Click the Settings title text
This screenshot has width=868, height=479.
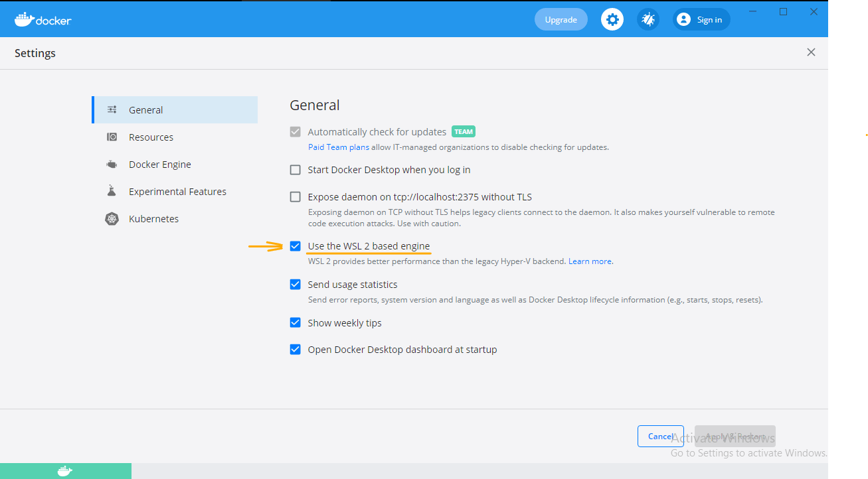tap(35, 53)
